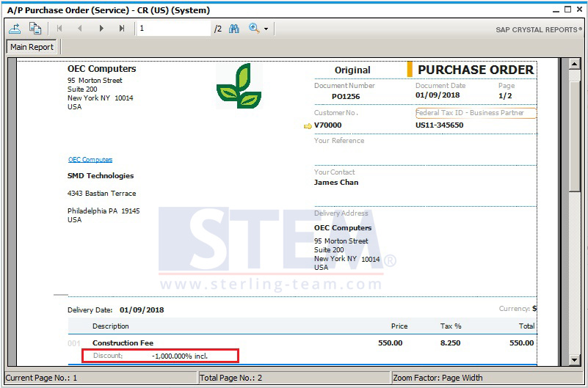Click the 4343 Bastian Terrace address line
The height and width of the screenshot is (388, 588).
click(x=101, y=194)
